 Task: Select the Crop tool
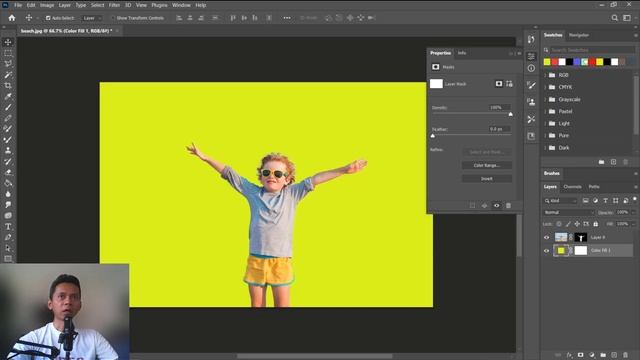(8, 85)
